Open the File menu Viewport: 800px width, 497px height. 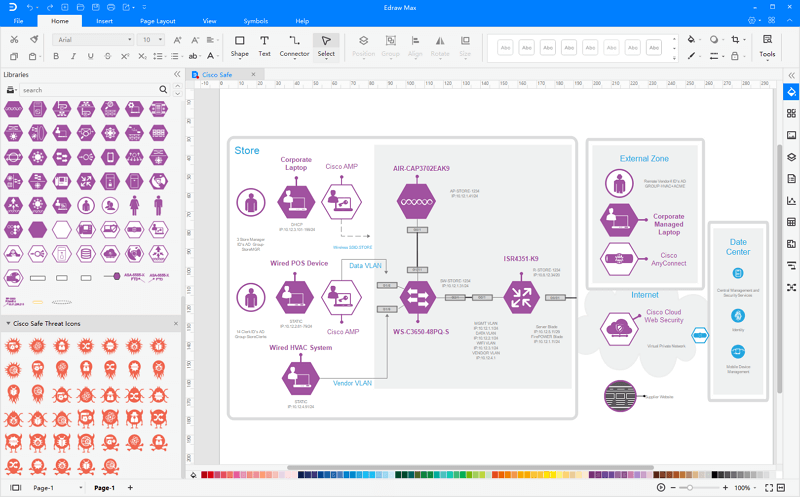[x=18, y=21]
